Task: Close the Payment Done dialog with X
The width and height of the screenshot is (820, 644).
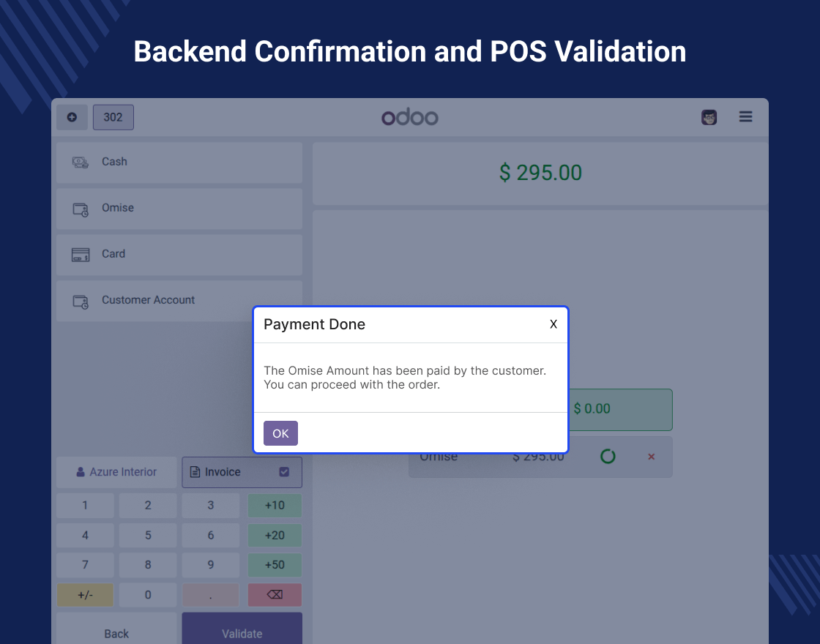Action: pyautogui.click(x=553, y=324)
